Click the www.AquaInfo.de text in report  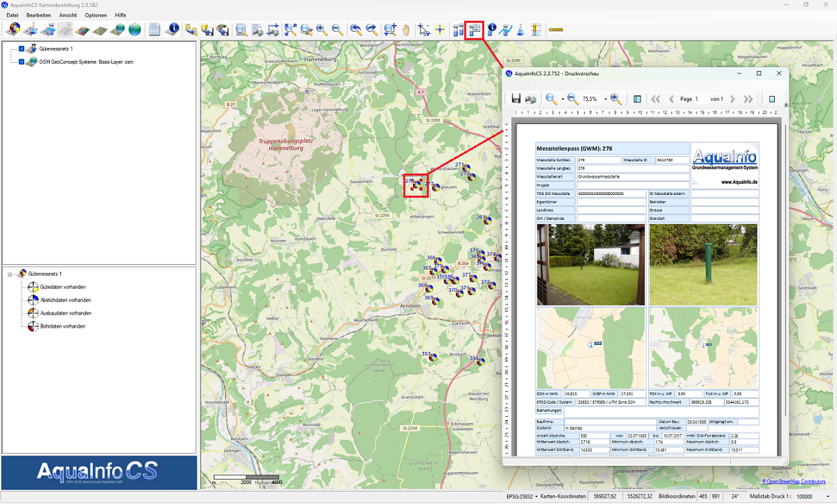pyautogui.click(x=739, y=183)
